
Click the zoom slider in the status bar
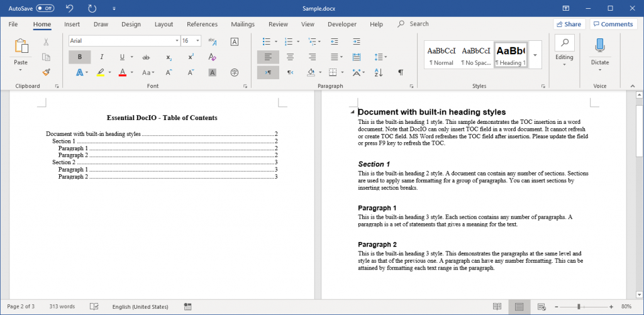[578, 306]
